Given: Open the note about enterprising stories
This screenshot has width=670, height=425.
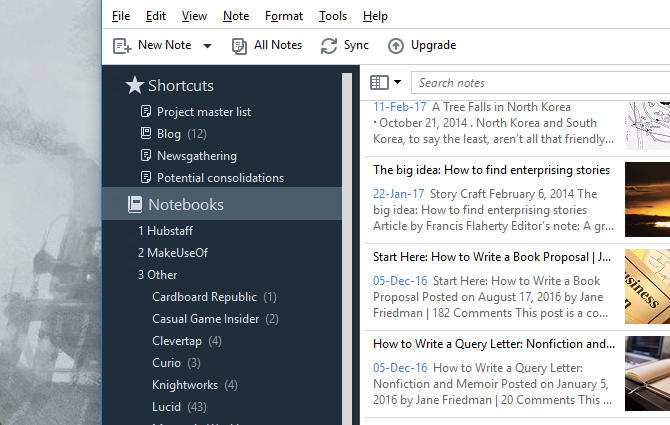Looking at the screenshot, I should tap(494, 170).
